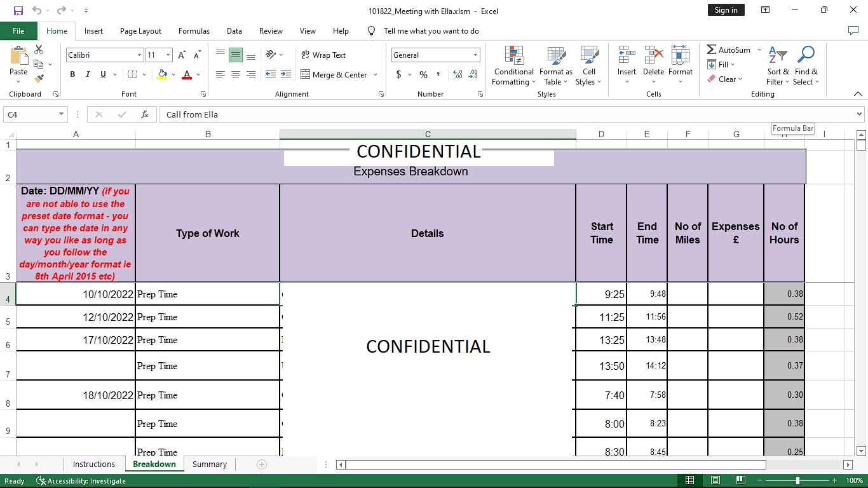Click the Fill button

[x=720, y=64]
